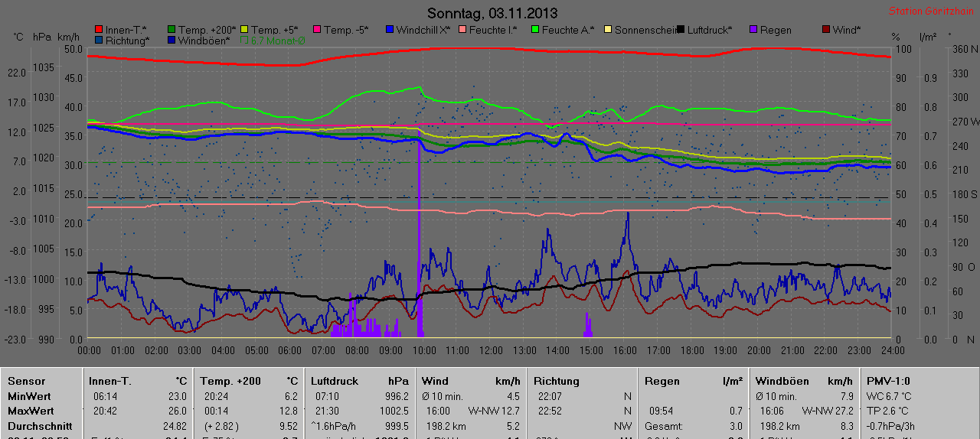
Task: Click the 16:00 time axis label
Action: pyautogui.click(x=625, y=350)
